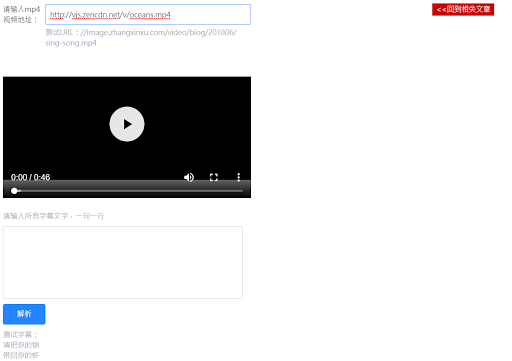Click the 测试字幕 heading text
The height and width of the screenshot is (361, 512).
[20, 334]
